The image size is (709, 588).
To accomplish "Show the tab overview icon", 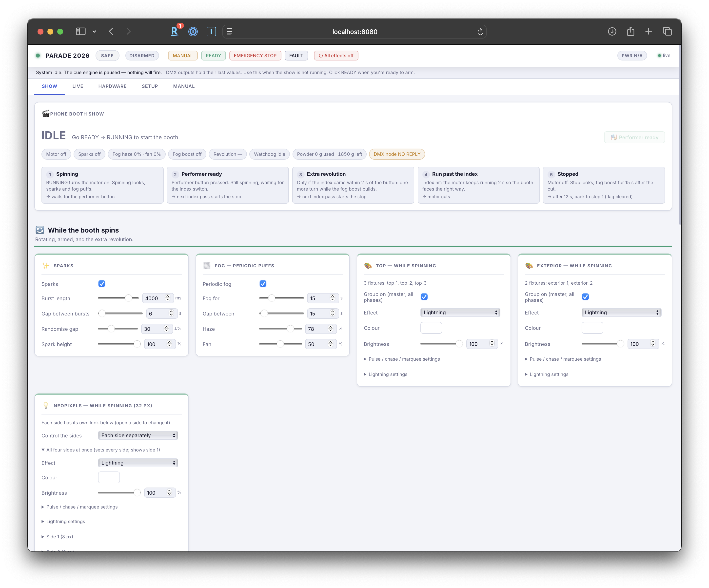I will [x=667, y=31].
